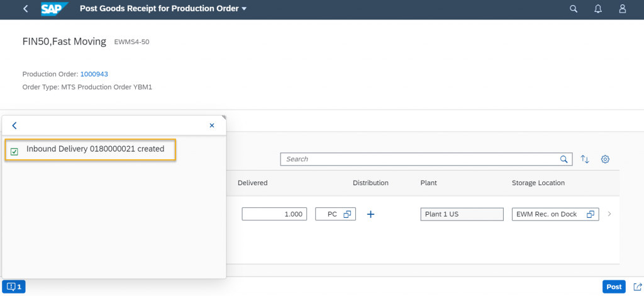The height and width of the screenshot is (296, 644).
Task: Open notifications bell
Action: pyautogui.click(x=598, y=9)
